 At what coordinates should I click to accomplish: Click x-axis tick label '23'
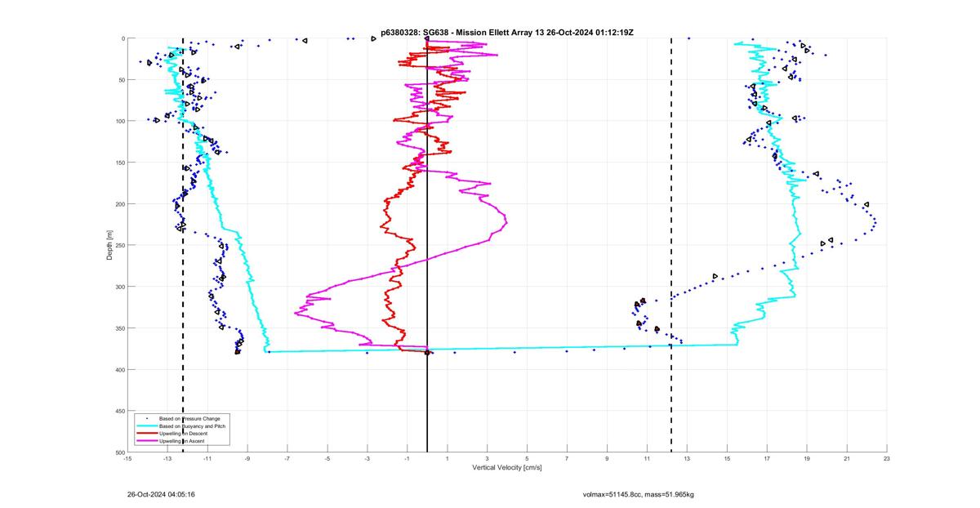(x=887, y=458)
